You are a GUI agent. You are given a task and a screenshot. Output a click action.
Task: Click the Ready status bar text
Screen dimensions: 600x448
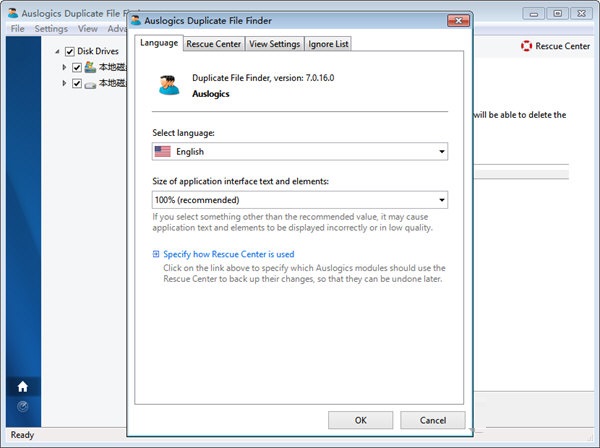[x=22, y=435]
